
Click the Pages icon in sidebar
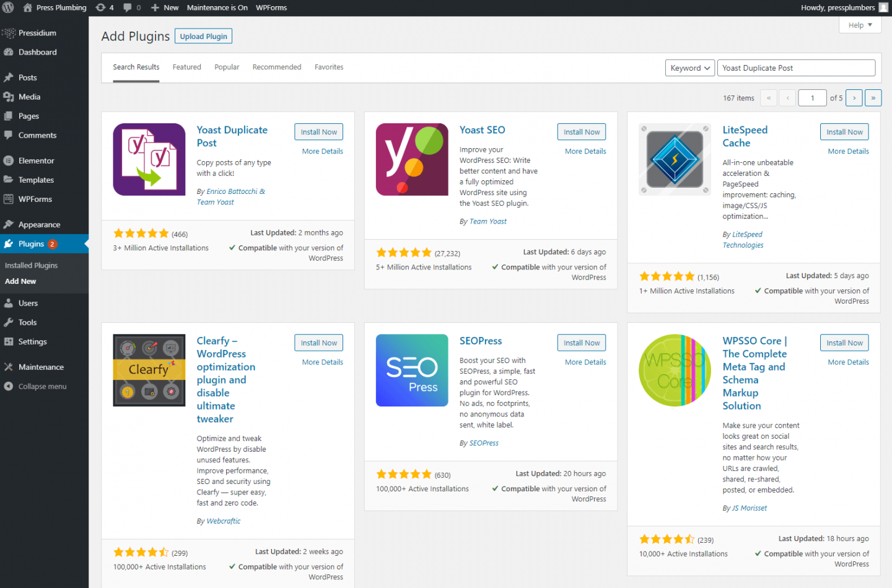coord(9,116)
